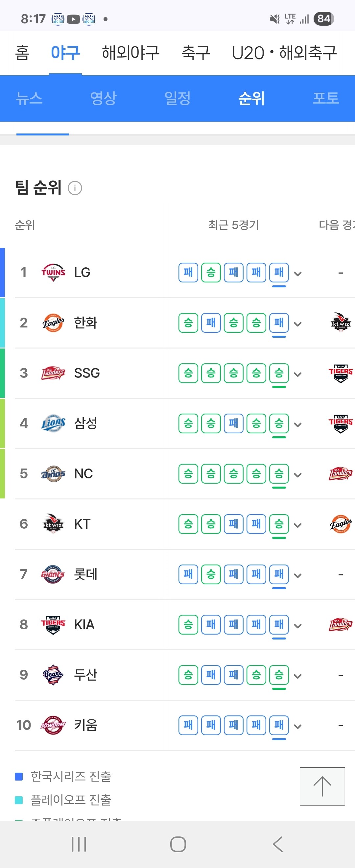Viewport: 355px width, 868px height.
Task: Switch to the 일정 tab
Action: coord(177,98)
